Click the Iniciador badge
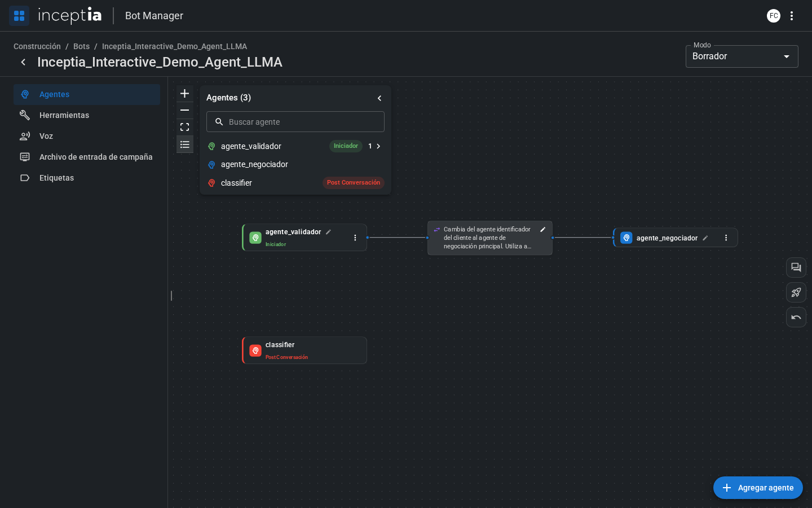 [346, 146]
